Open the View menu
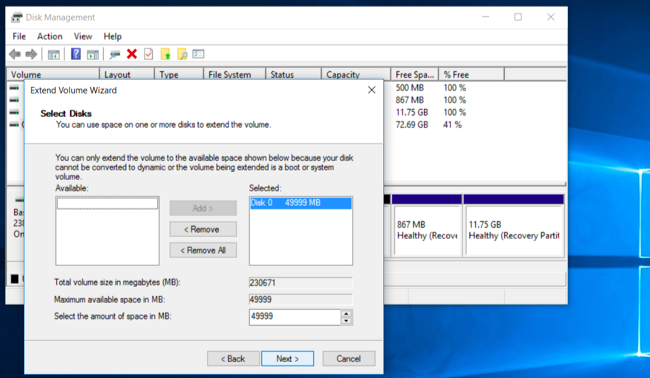The image size is (650, 378). pos(83,36)
